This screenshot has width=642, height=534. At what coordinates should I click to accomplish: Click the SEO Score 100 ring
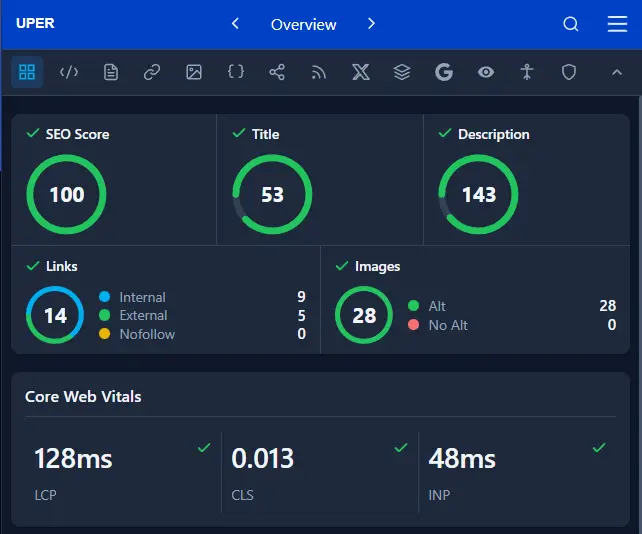click(x=66, y=194)
